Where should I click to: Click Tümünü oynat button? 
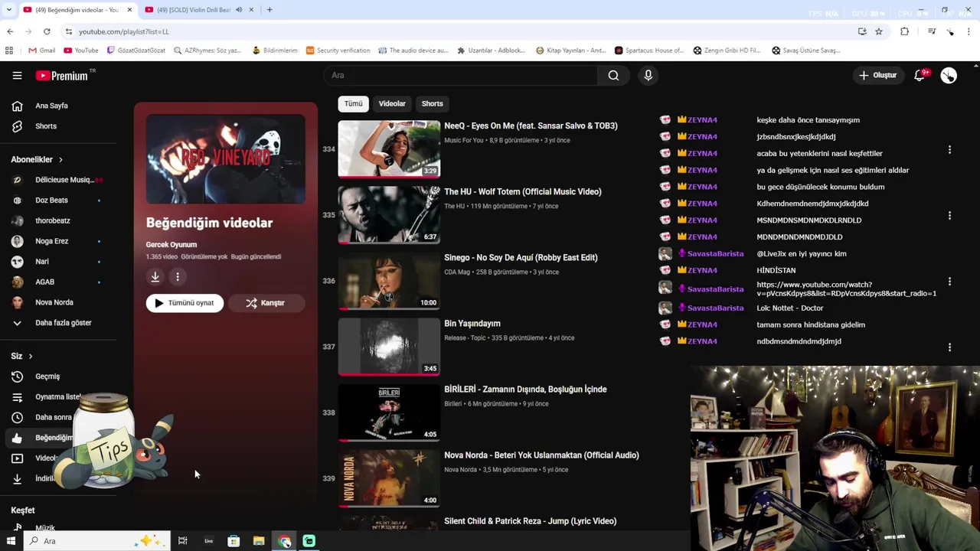tap(185, 303)
